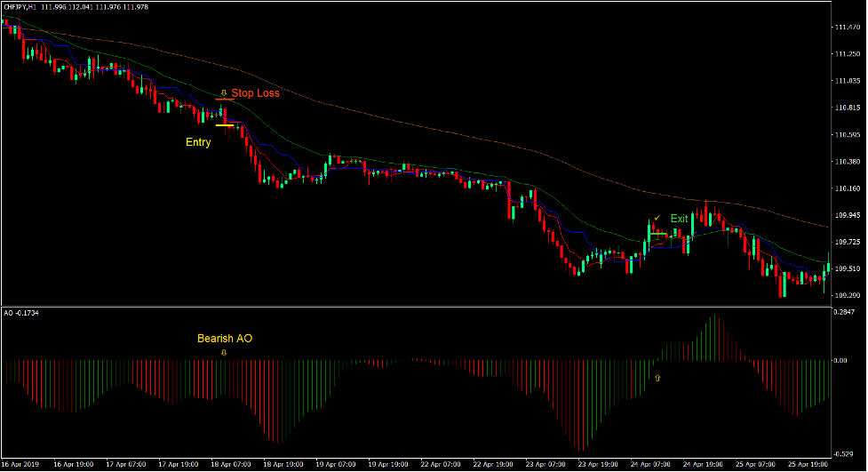Click the 109.510 price axis label
Viewport: 868px width, 472px height.
(x=848, y=268)
